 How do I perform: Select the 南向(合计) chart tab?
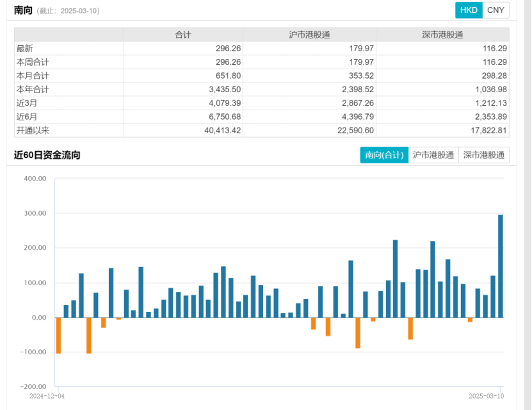click(x=384, y=155)
